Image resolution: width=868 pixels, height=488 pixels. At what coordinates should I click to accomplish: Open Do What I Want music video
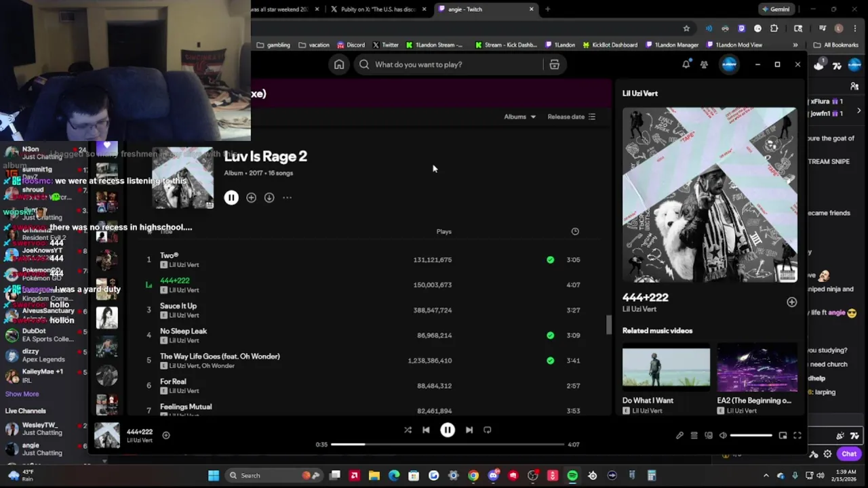pyautogui.click(x=666, y=367)
